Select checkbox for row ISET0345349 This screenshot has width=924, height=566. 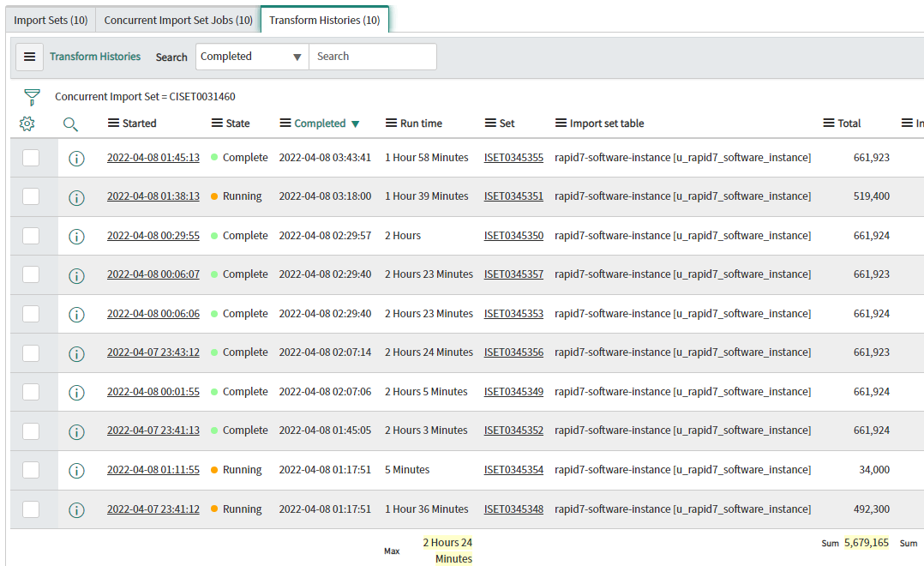(31, 392)
